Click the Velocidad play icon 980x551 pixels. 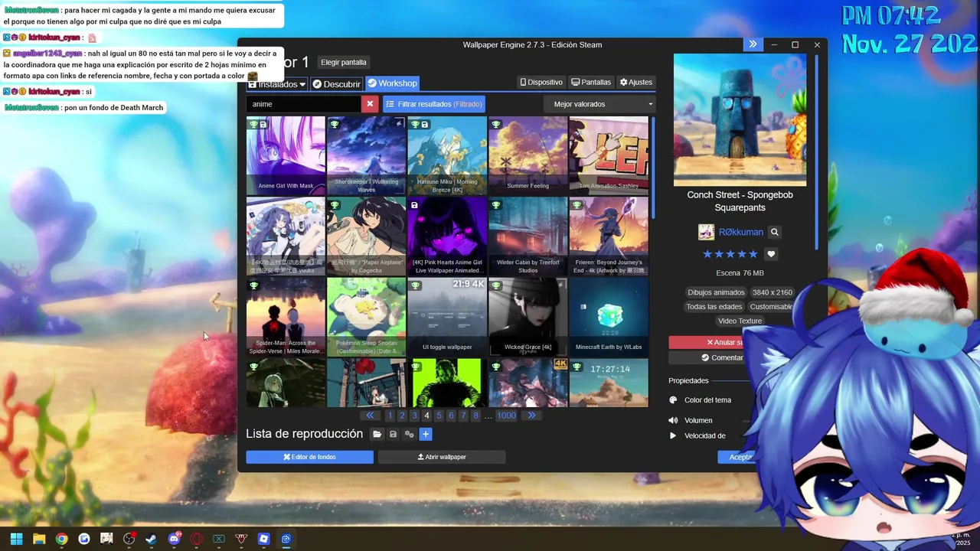[x=673, y=435]
